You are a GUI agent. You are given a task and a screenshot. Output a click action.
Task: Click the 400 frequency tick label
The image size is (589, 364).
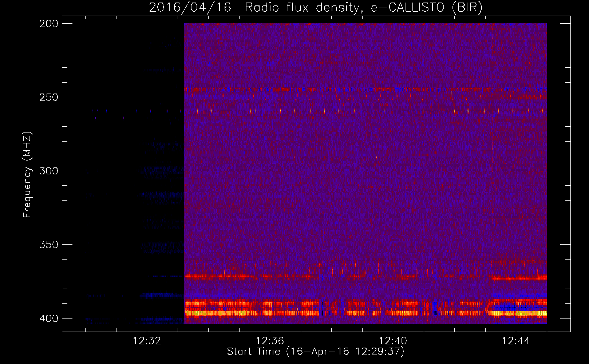49,318
